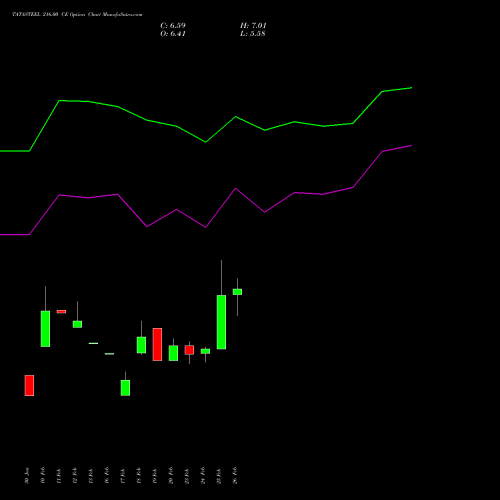Click the first red candle above 30 Jan
Viewport: 500px width, 500px height.
[29, 385]
